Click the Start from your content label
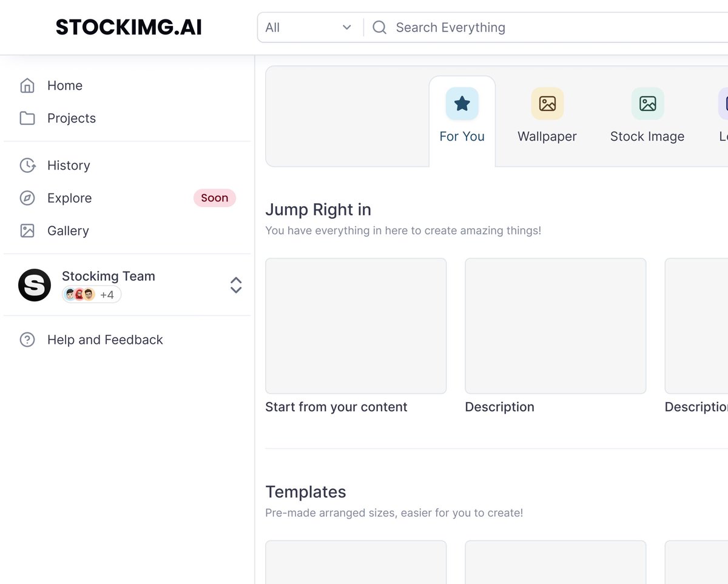 click(x=336, y=407)
